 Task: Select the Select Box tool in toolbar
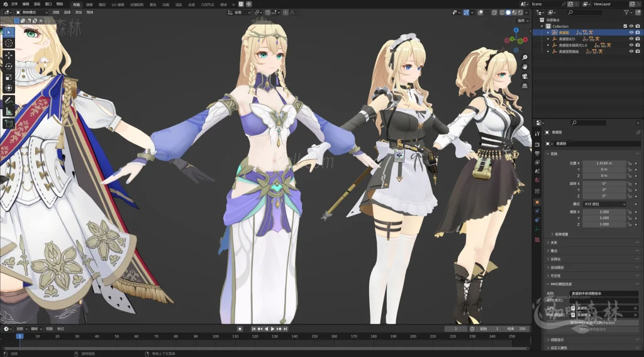coord(9,32)
